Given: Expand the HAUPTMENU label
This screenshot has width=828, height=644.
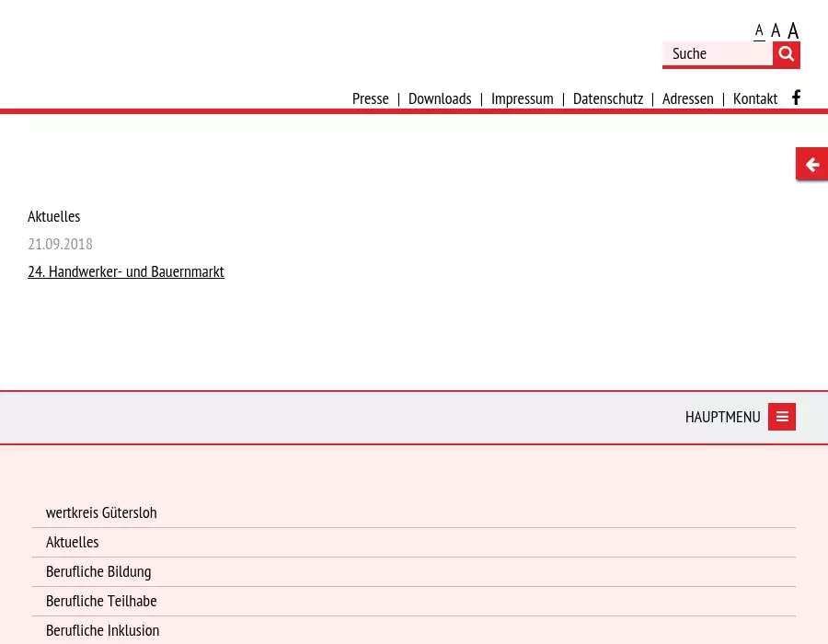Looking at the screenshot, I should click(722, 417).
